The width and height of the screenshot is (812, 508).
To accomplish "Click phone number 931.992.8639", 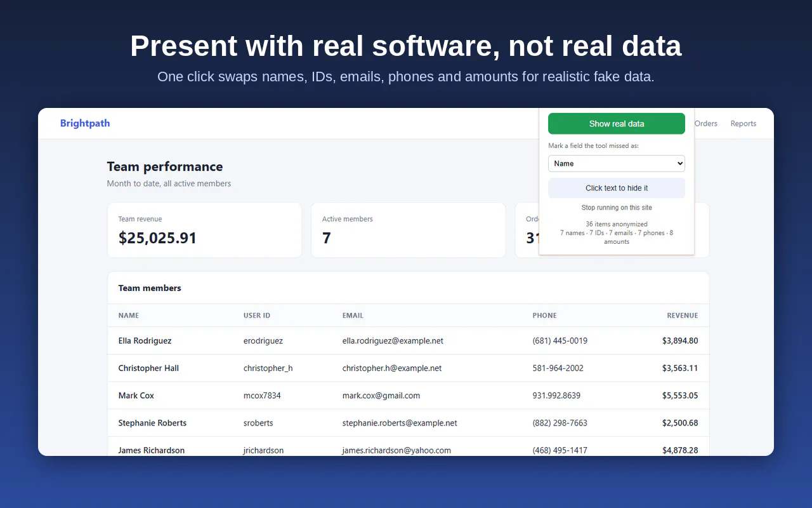I will coord(556,396).
